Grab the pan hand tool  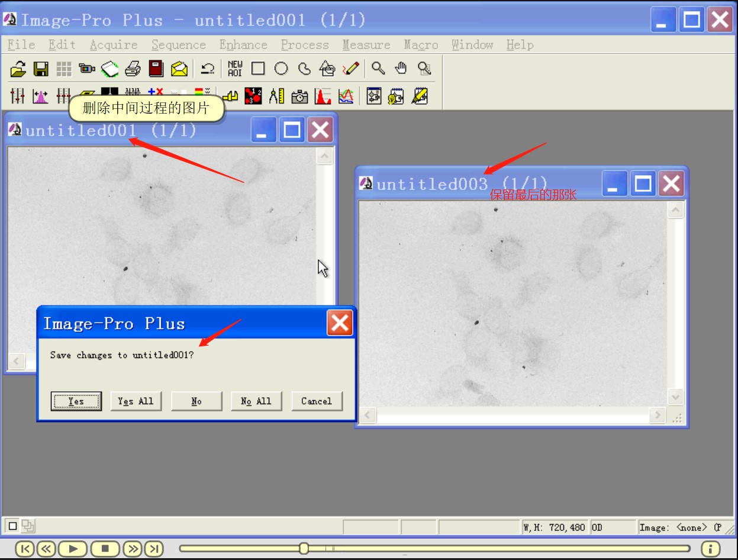click(401, 68)
